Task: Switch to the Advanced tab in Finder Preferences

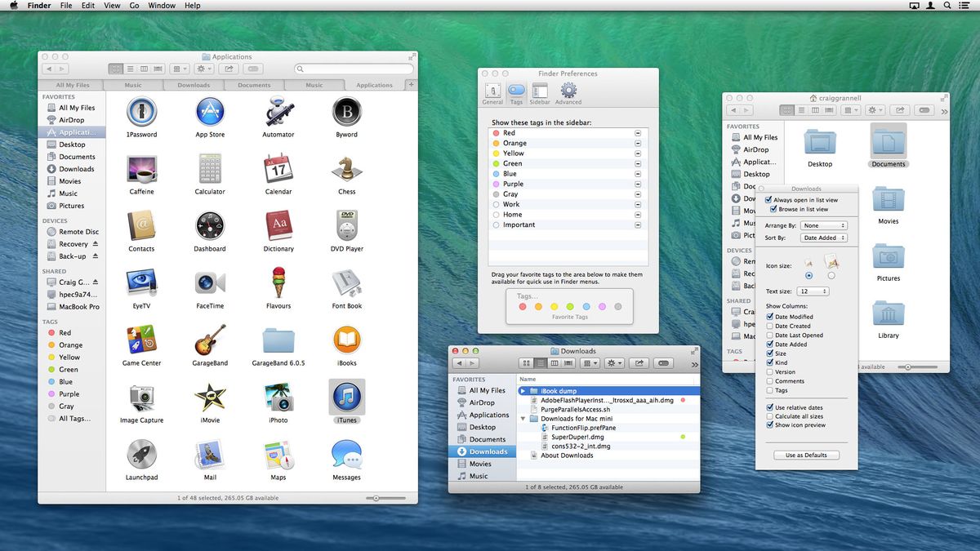Action: pyautogui.click(x=568, y=92)
